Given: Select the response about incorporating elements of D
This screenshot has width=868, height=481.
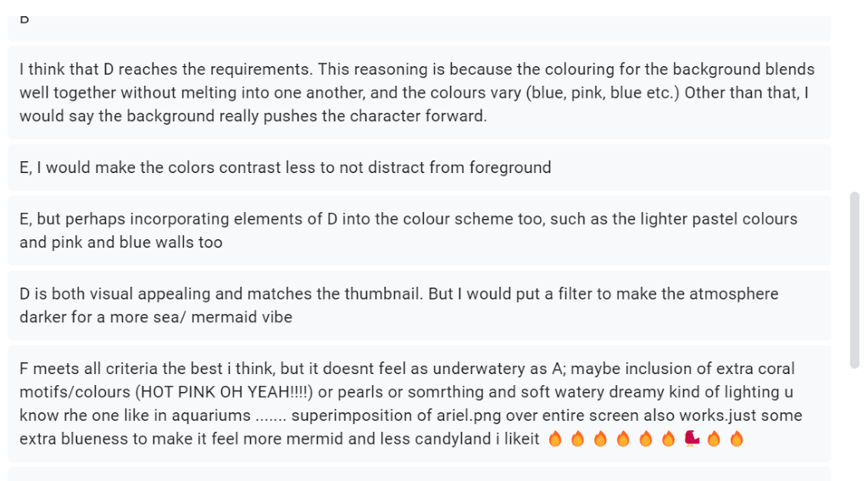Looking at the screenshot, I should click(419, 231).
